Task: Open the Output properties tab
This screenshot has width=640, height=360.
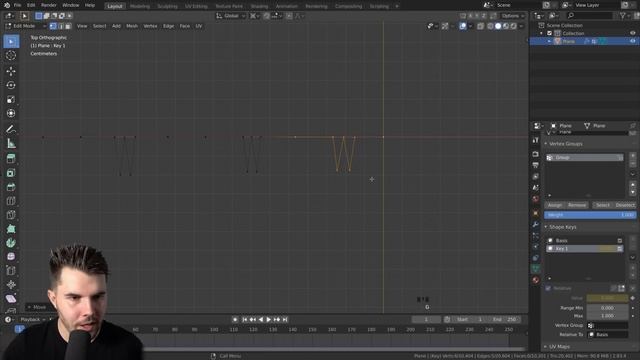Action: (x=536, y=165)
